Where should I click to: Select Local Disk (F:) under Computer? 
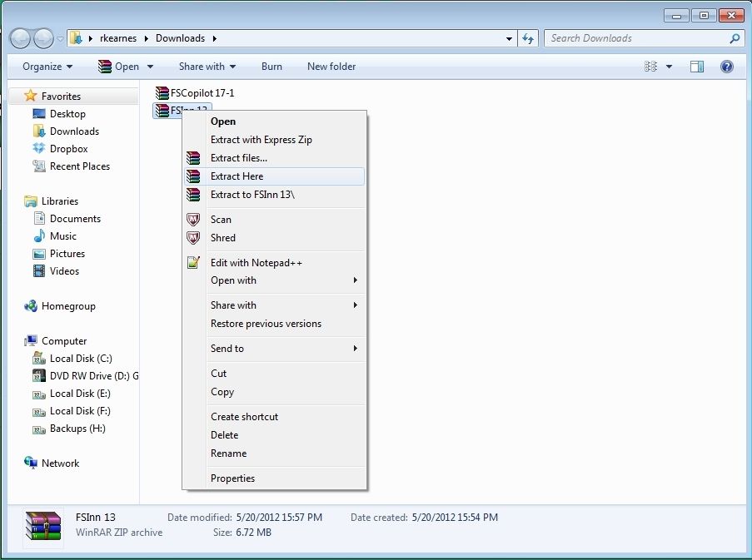[80, 410]
